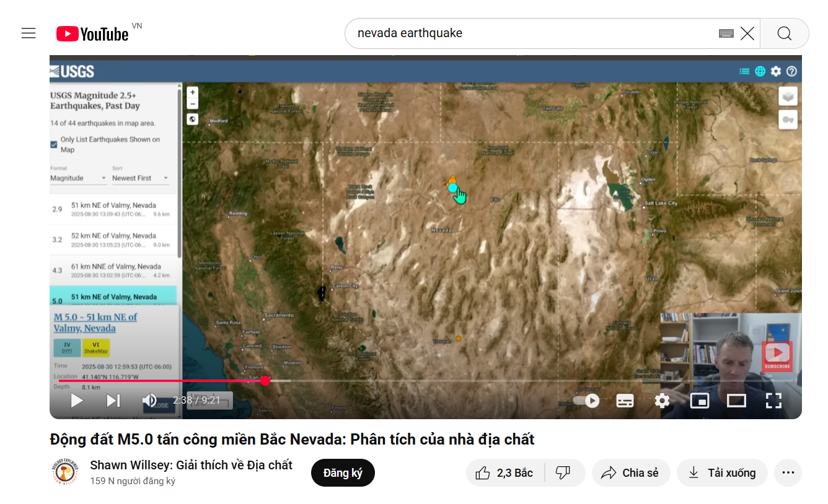This screenshot has height=504, width=828.
Task: Go to the YouTube home logo
Action: pos(93,34)
